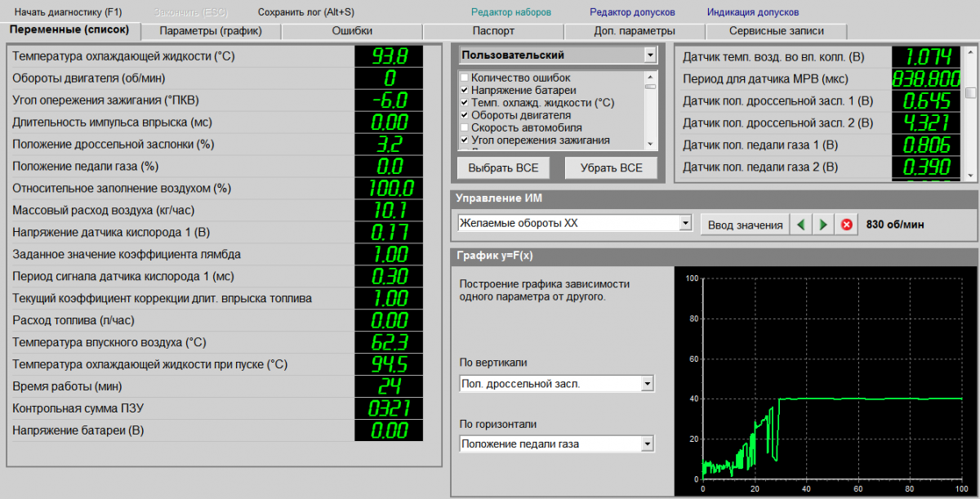Click the 0321 checksum value
This screenshot has height=499, width=980.
click(390, 408)
